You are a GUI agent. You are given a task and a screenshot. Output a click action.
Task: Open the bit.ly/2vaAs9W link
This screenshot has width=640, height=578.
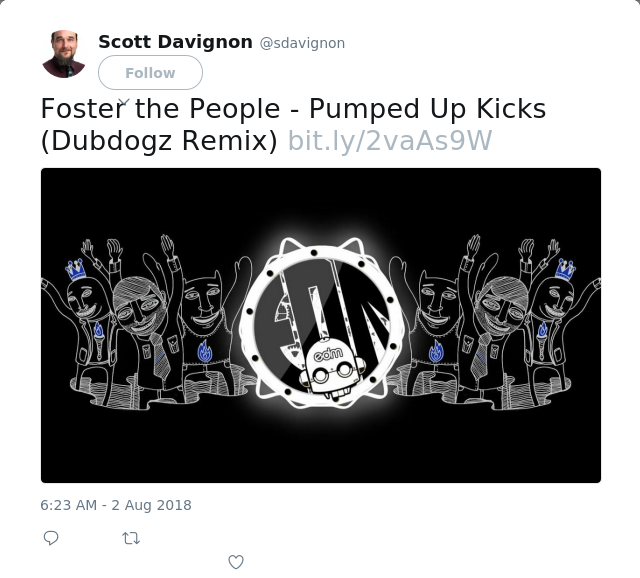click(x=390, y=141)
